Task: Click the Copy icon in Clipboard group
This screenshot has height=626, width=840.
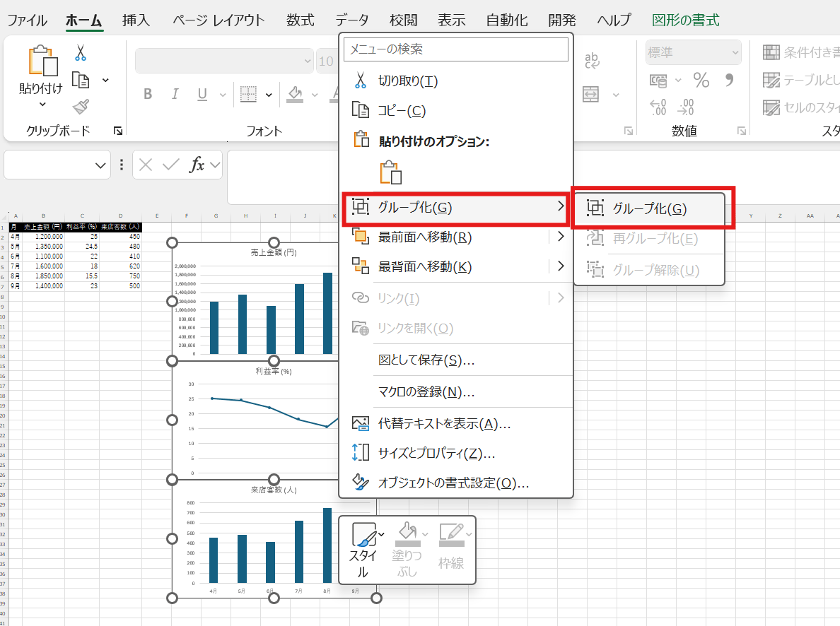Action: tap(81, 80)
